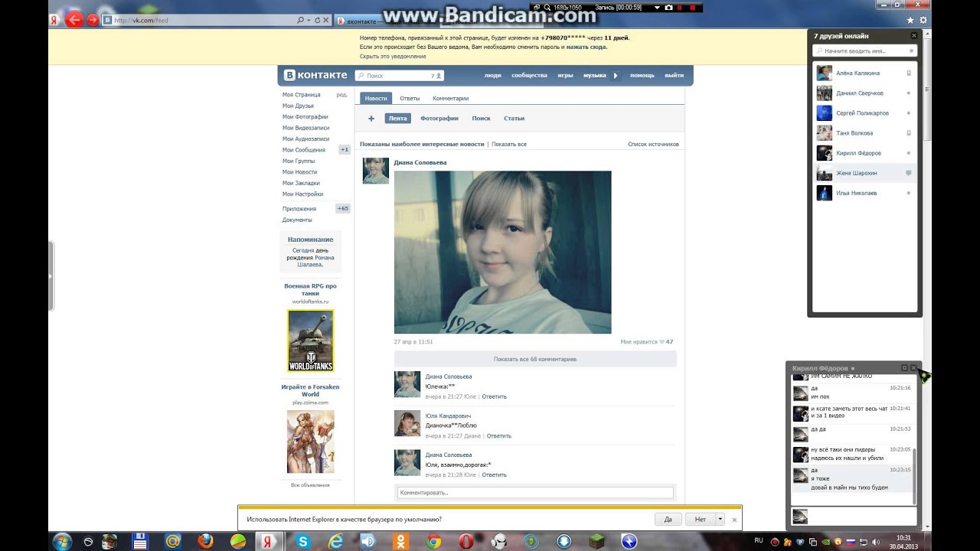Open Mail.ru Agent @ taskbar icon
980x551 pixels.
(x=173, y=541)
